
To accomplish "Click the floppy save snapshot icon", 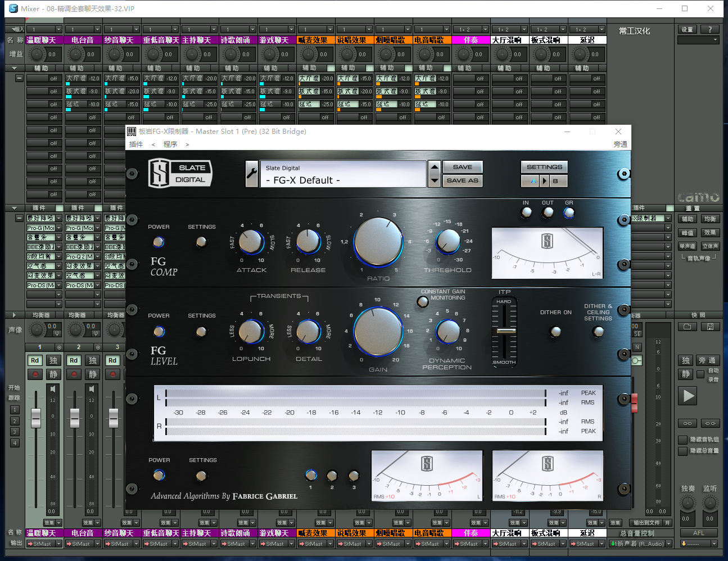I will (x=710, y=327).
